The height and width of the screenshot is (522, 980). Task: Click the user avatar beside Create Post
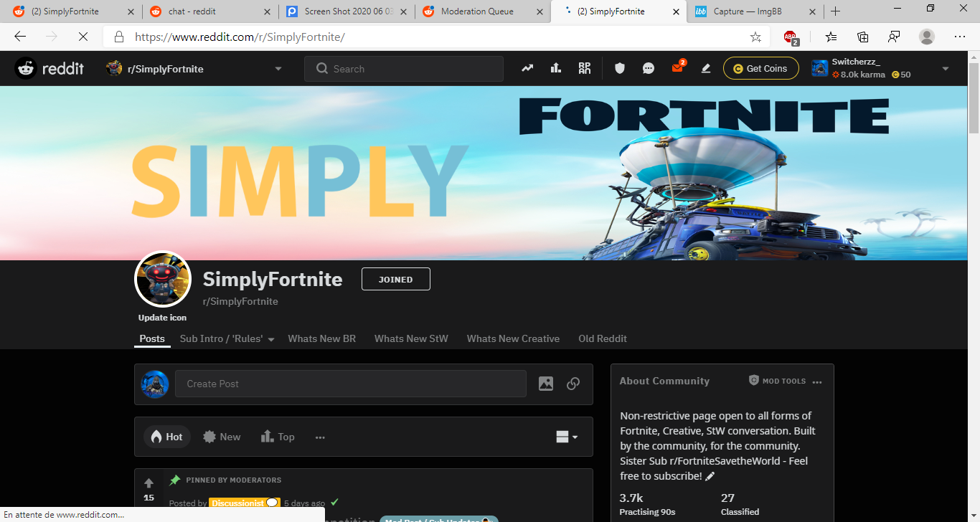[155, 384]
